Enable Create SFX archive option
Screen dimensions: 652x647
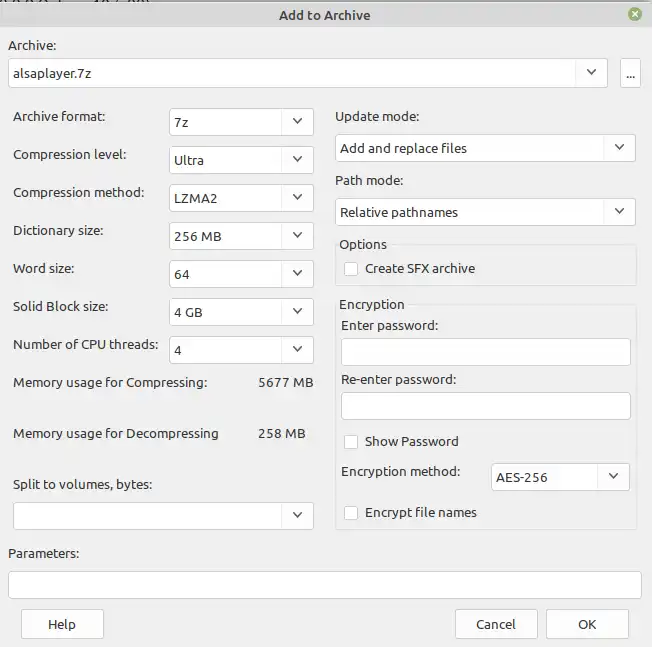tap(351, 268)
